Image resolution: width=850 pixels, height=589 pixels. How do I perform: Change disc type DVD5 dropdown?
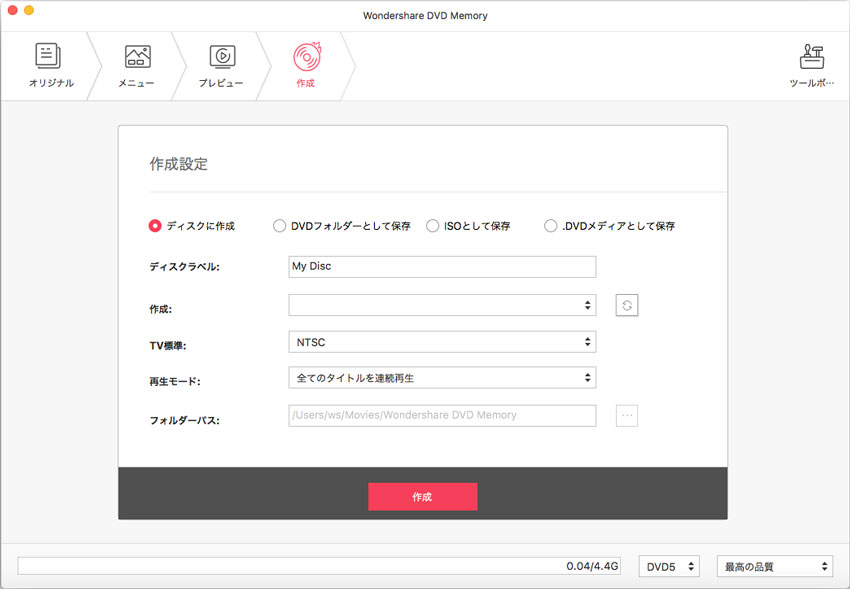[669, 566]
